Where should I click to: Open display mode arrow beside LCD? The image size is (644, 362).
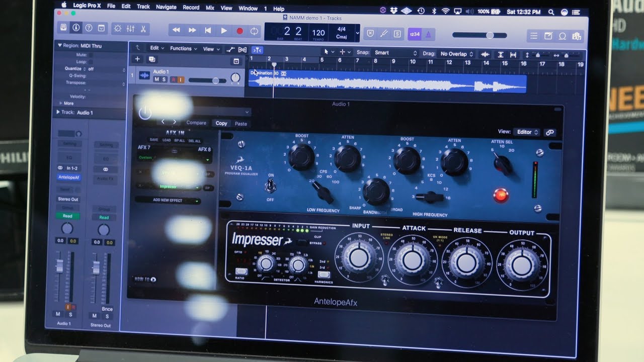point(358,33)
